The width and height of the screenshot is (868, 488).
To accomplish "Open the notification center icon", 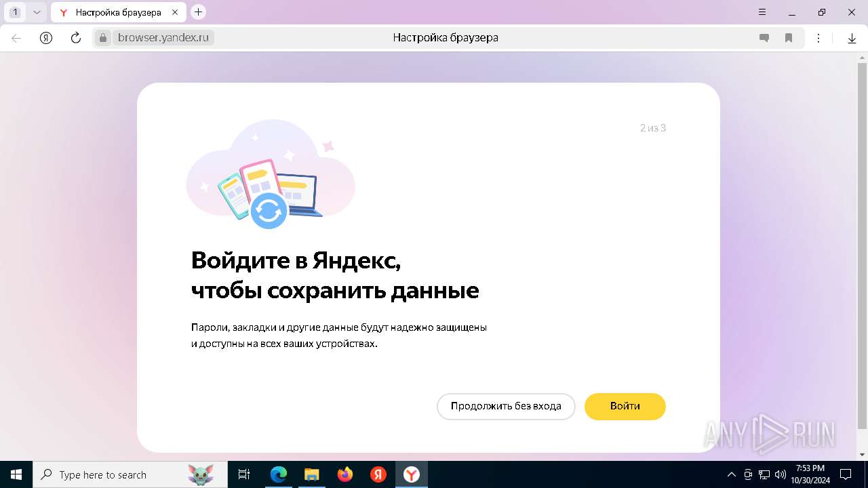I will [846, 474].
